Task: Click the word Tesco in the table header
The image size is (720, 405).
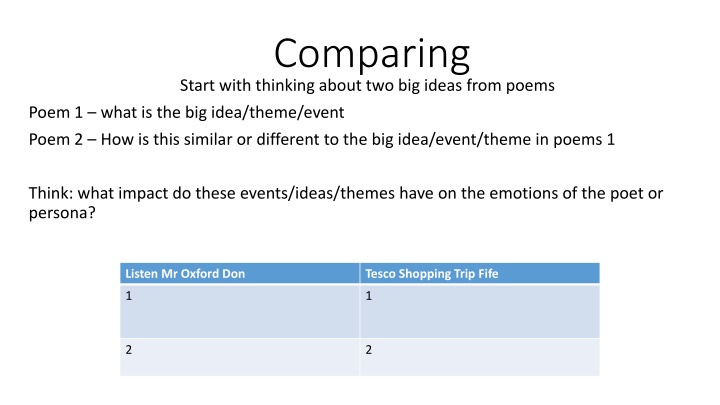Action: pyautogui.click(x=380, y=274)
